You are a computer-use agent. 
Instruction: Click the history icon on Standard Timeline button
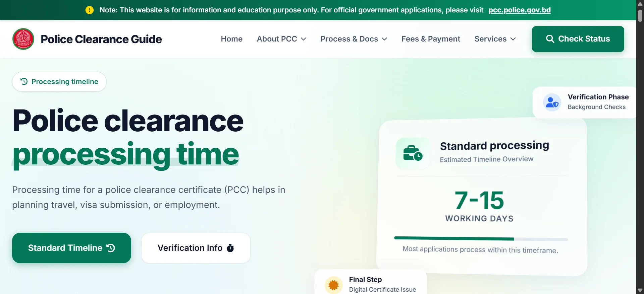click(111, 248)
